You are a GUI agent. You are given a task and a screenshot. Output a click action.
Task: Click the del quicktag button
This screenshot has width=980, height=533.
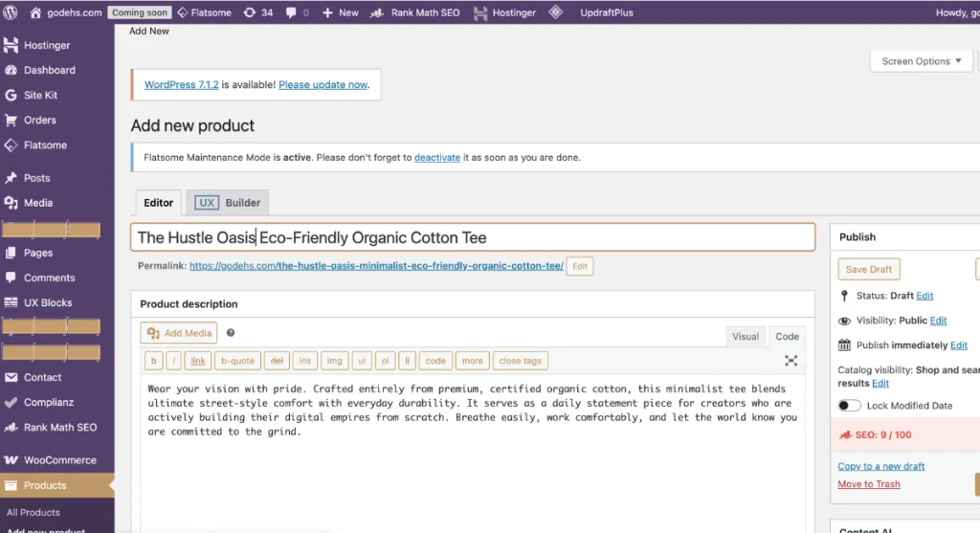(277, 361)
